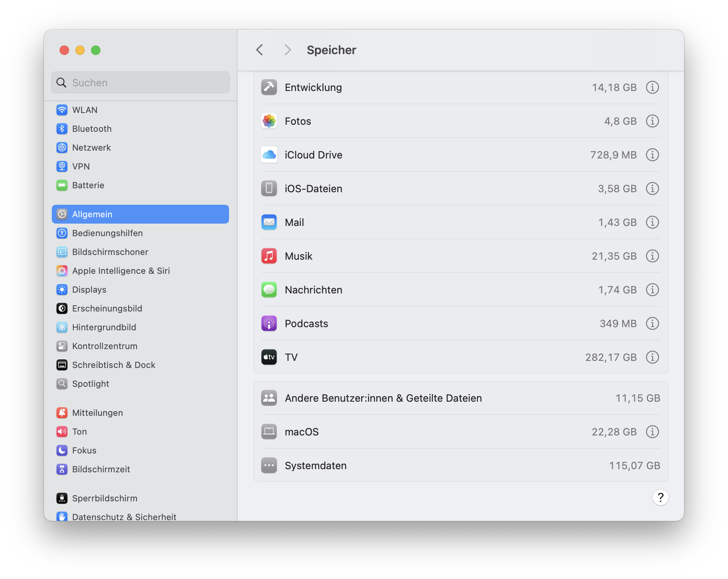The image size is (728, 579).
Task: Click the Systemdaten row label
Action: pos(316,466)
